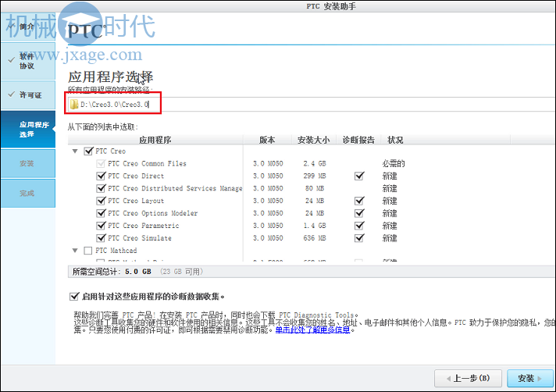Select the PTC Creo Simulate row label
The image size is (556, 392).
pos(139,238)
